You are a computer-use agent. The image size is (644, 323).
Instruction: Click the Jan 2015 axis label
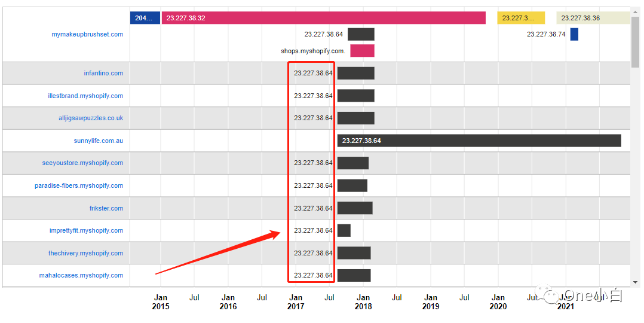(x=161, y=302)
